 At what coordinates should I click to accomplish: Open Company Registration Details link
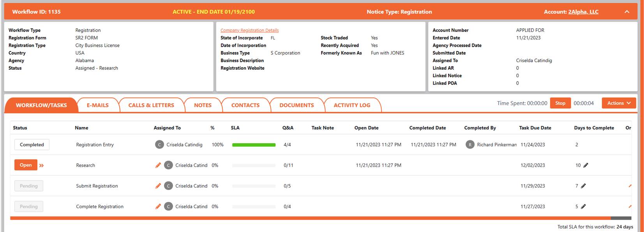(x=249, y=30)
